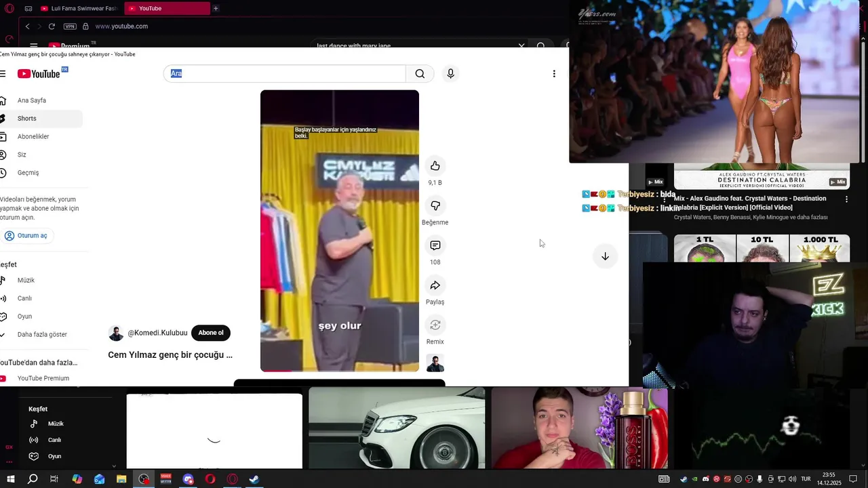Open the @Komedi.Kulubuu channel
This screenshot has width=868, height=488.
pos(157,333)
